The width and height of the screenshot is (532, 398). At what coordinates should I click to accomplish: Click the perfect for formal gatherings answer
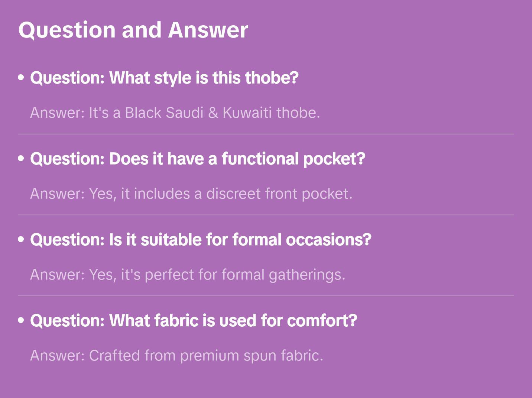(x=188, y=275)
